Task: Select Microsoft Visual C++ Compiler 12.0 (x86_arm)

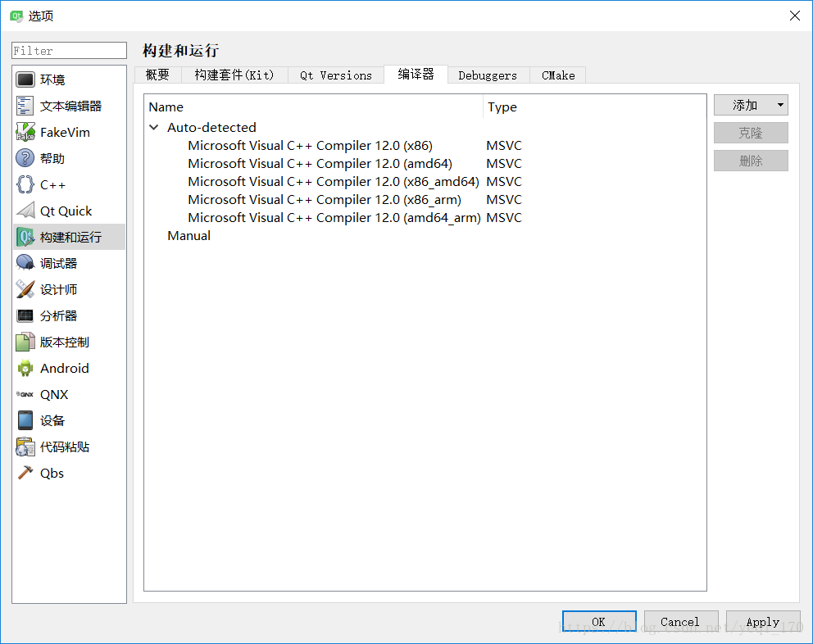Action: [325, 200]
